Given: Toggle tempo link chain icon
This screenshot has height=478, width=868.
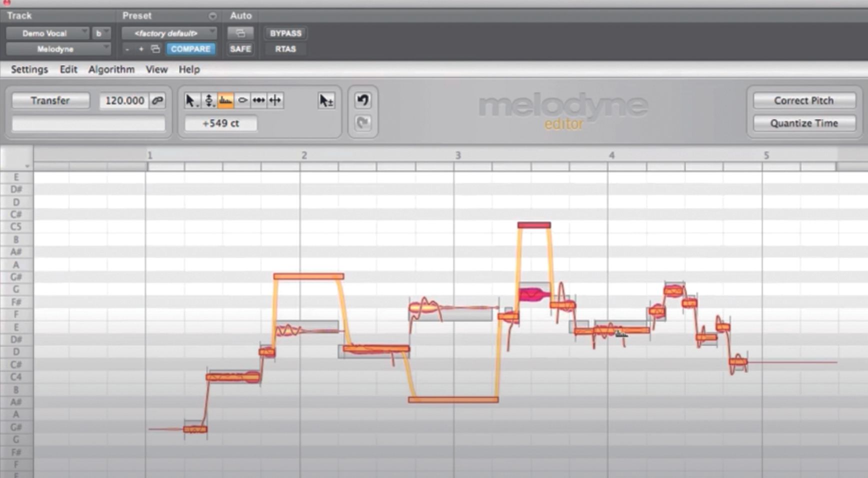Looking at the screenshot, I should pos(157,100).
